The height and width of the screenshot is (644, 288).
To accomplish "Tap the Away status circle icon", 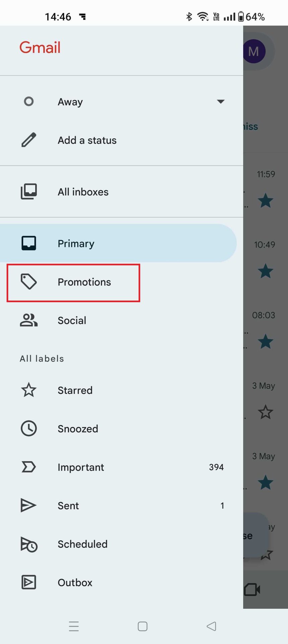I will 29,102.
